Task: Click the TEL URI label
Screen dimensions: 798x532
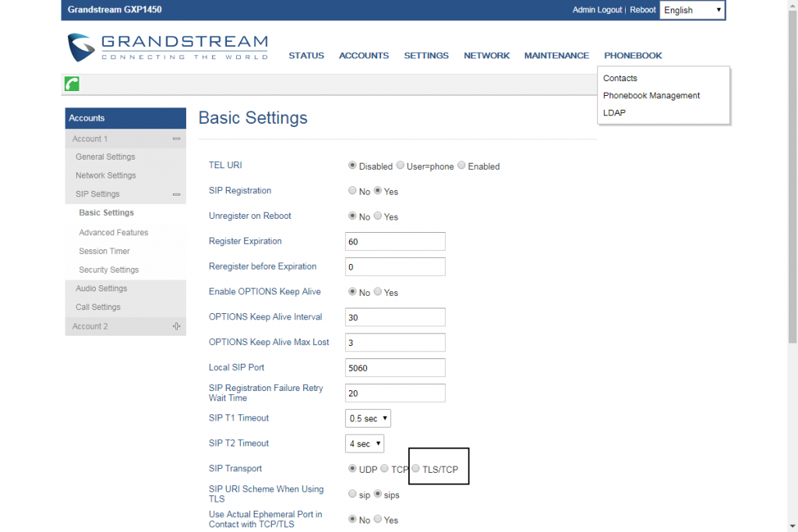Action: [225, 165]
